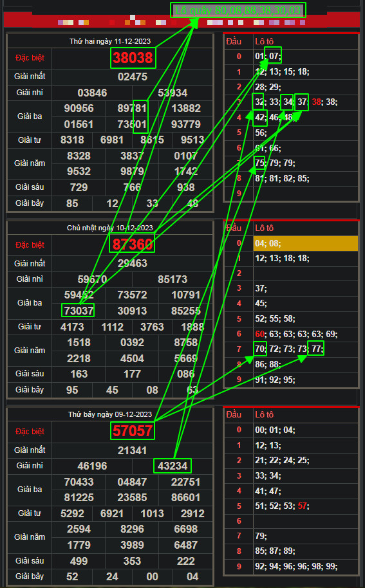Select special prize number 38038
This screenshot has width=365, height=588.
133,58
